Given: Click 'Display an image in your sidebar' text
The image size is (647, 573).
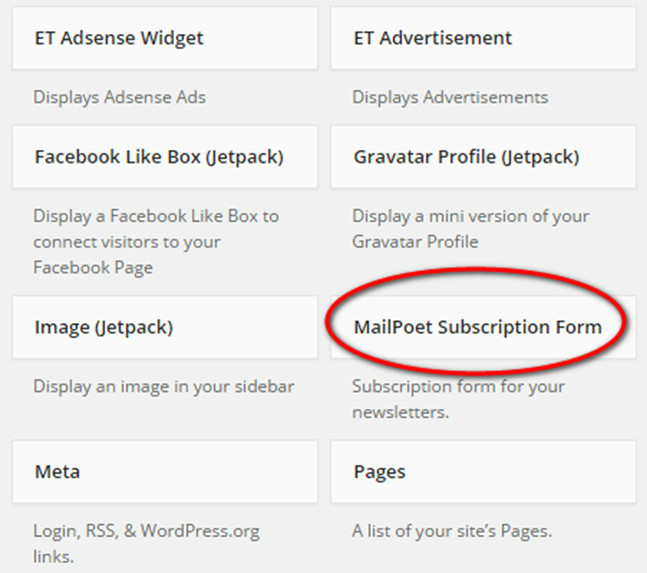Looking at the screenshot, I should [x=164, y=387].
